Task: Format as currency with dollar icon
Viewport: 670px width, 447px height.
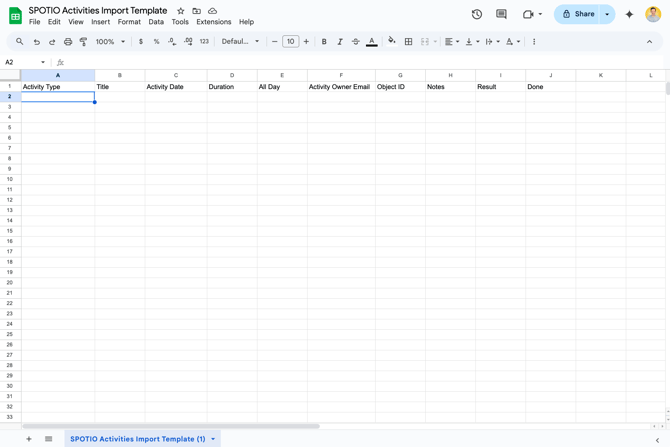Action: tap(141, 41)
